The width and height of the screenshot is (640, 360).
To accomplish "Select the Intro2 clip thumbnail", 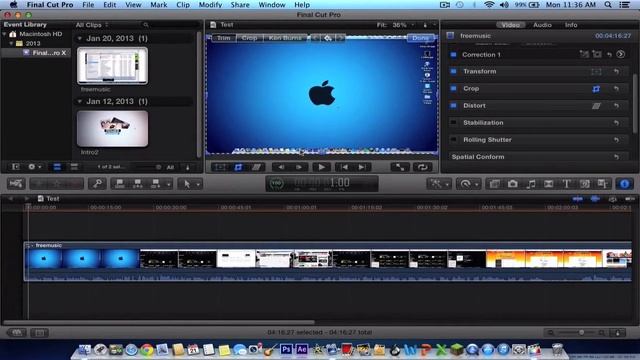I will 112,129.
